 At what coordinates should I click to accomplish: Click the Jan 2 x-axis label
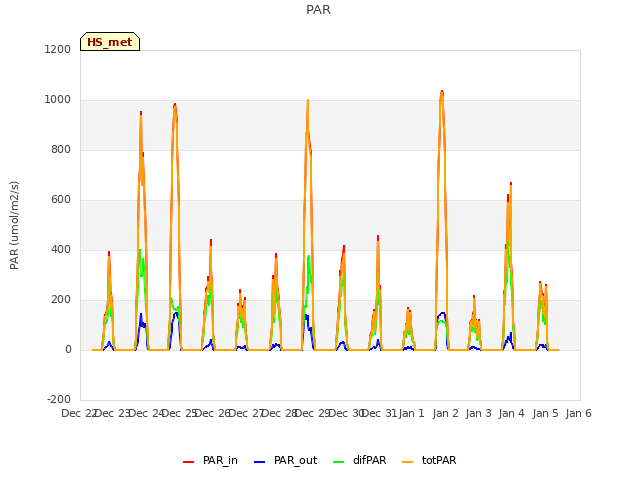[445, 413]
